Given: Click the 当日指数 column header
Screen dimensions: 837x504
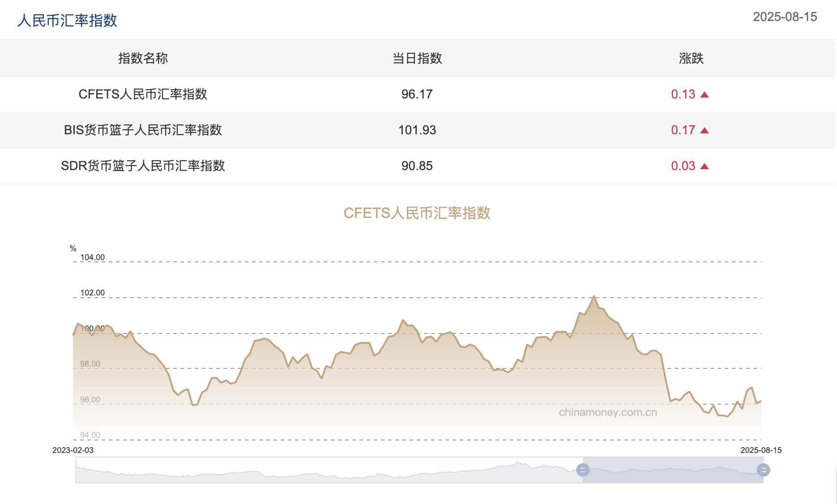Looking at the screenshot, I should pyautogui.click(x=417, y=59).
